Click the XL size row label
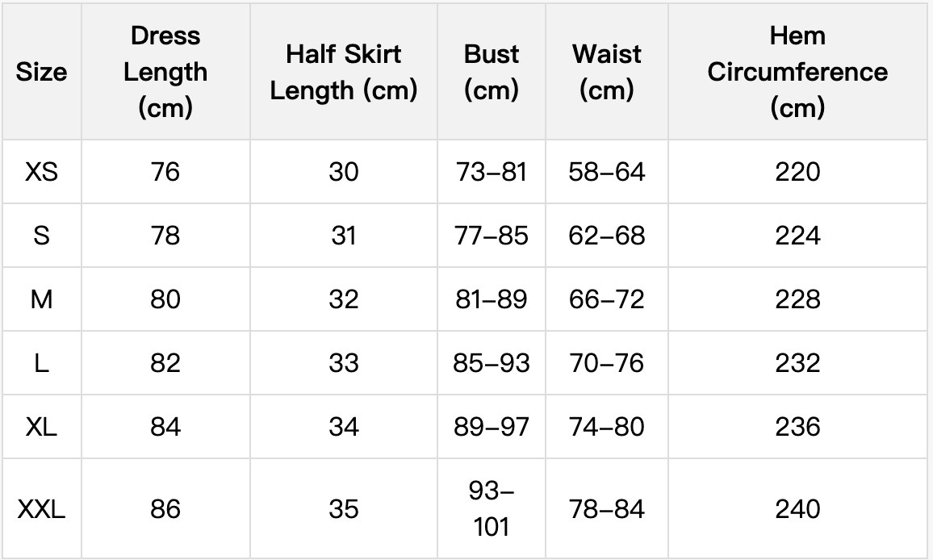933x560 pixels. [42, 427]
